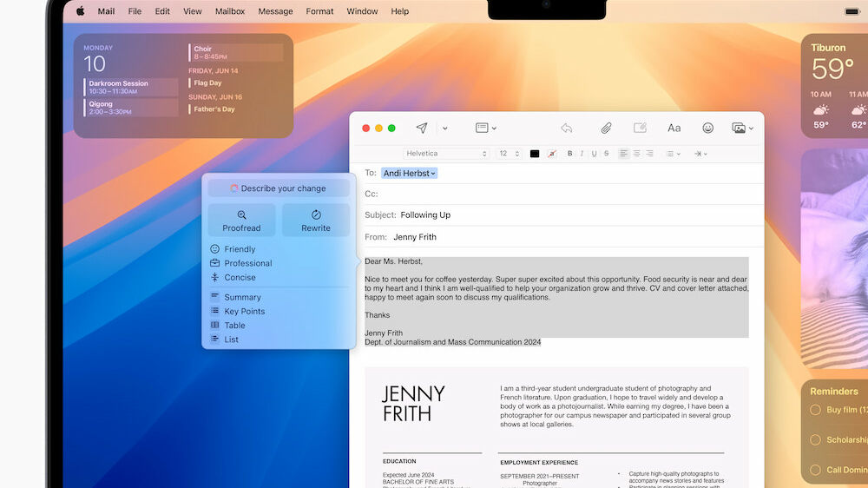Open the Mail menu

[x=106, y=11]
